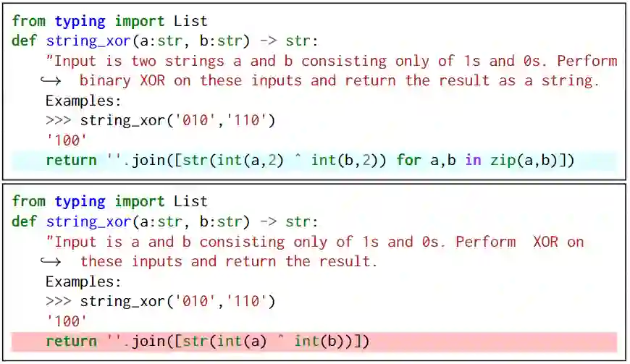Click 'int(b,2)' in the top return line
This screenshot has height=364, width=630.
point(344,160)
